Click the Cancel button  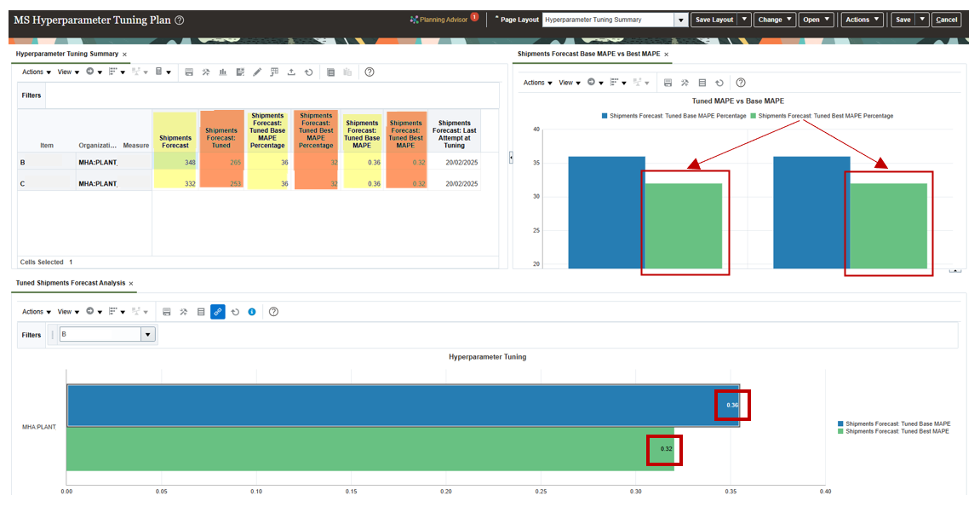click(x=946, y=20)
